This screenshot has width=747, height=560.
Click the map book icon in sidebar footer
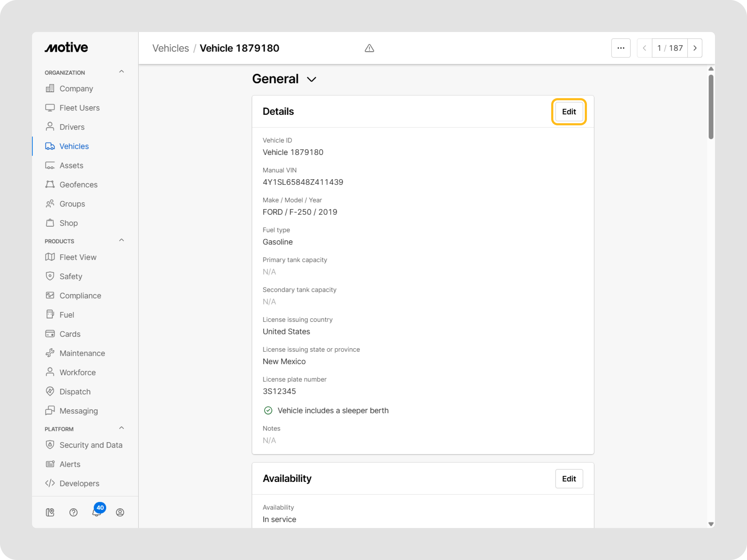[x=50, y=513]
